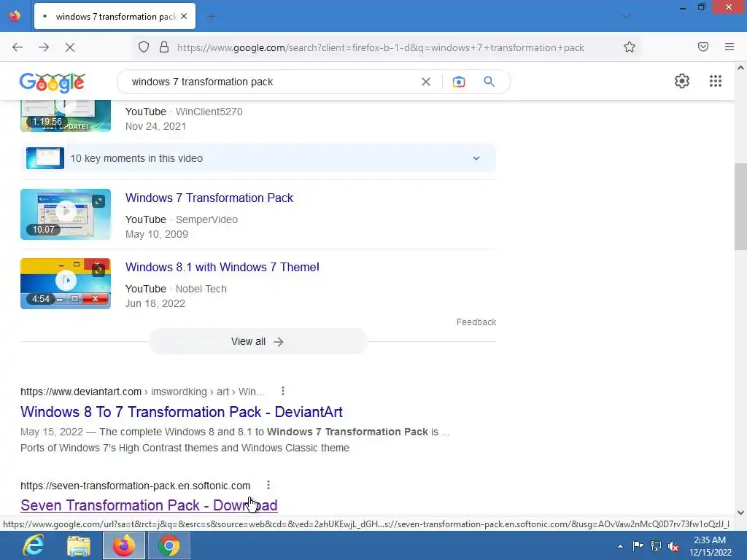Image resolution: width=747 pixels, height=560 pixels.
Task: Switch to Firefox on the taskbar
Action: [124, 545]
